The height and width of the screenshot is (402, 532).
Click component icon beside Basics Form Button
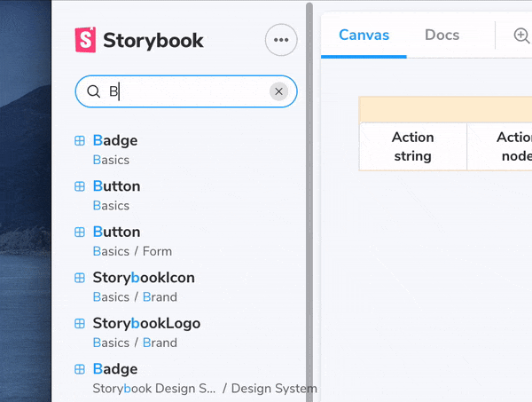tap(80, 232)
